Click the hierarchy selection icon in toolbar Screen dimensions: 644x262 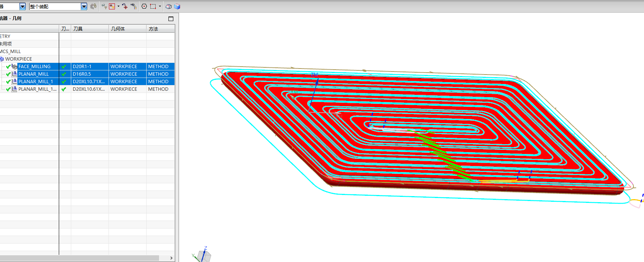(133, 6)
